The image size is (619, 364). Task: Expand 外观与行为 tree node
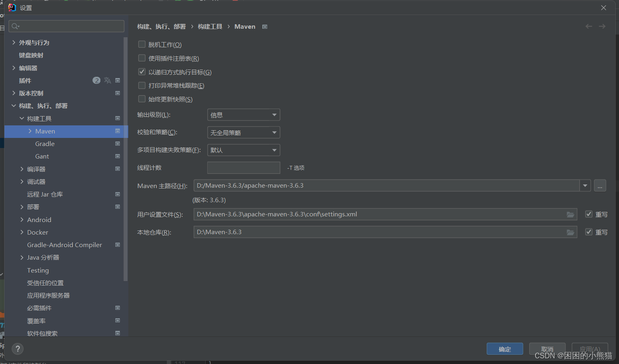point(14,42)
